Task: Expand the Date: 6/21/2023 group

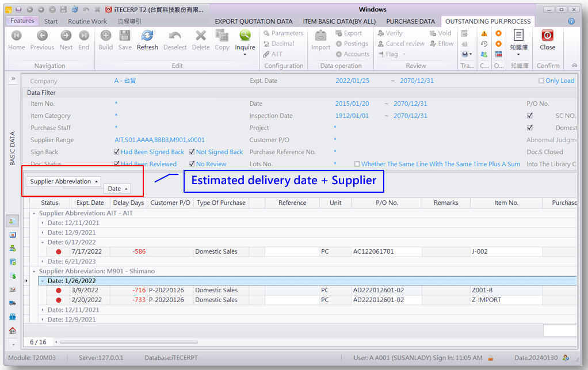Action: [43, 262]
